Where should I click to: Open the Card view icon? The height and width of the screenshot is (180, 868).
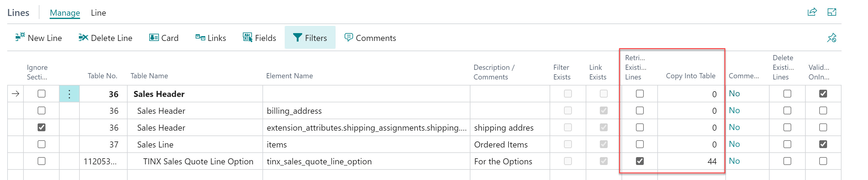(154, 37)
